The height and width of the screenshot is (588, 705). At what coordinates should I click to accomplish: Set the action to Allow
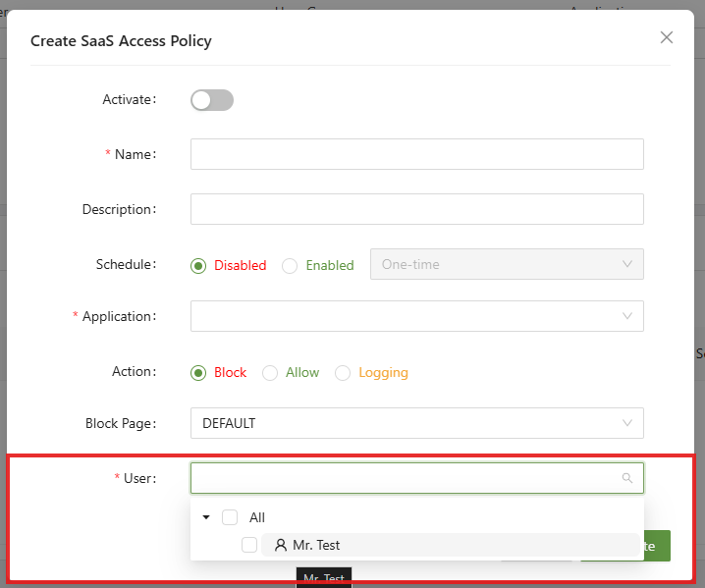(x=270, y=373)
